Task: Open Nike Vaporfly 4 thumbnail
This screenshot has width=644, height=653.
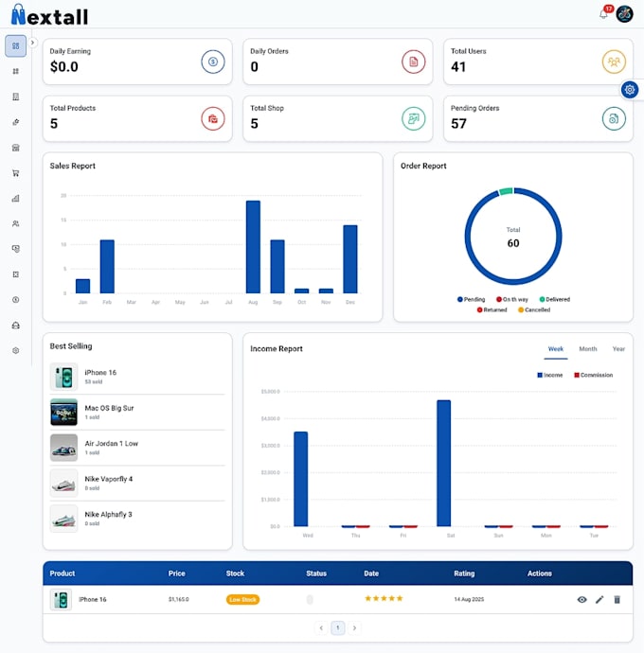Action: click(x=63, y=483)
